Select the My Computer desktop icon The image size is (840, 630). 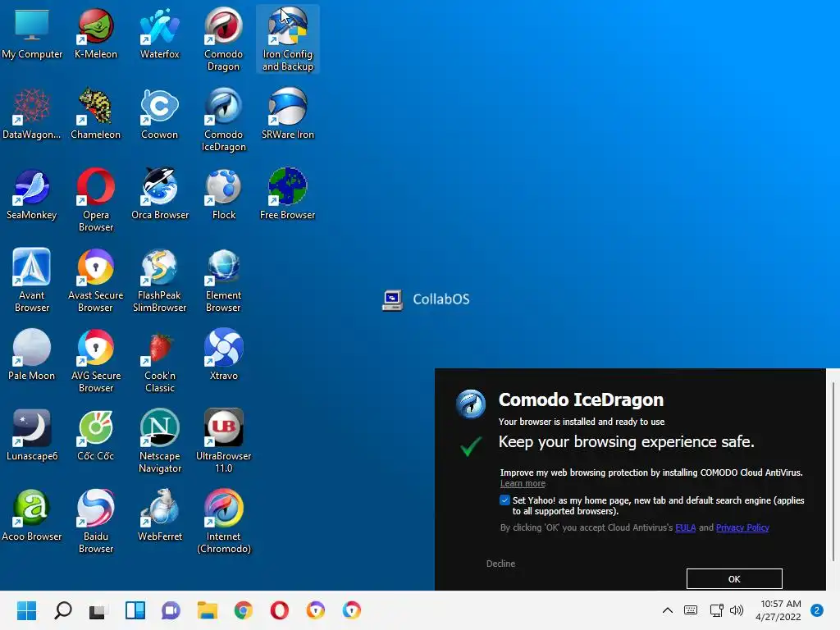tap(32, 33)
